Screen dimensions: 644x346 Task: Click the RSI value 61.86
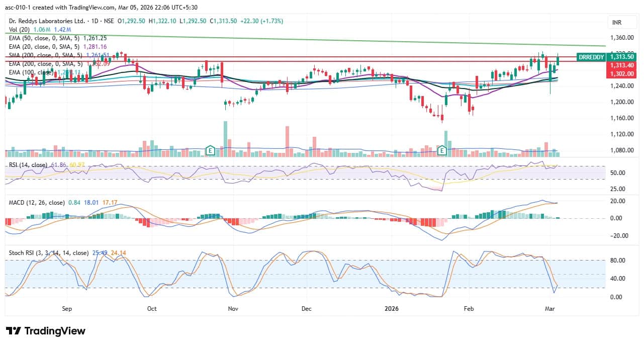(59, 165)
